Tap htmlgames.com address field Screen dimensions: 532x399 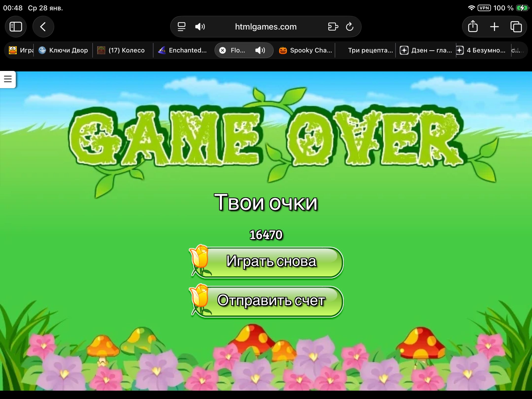[x=266, y=27]
